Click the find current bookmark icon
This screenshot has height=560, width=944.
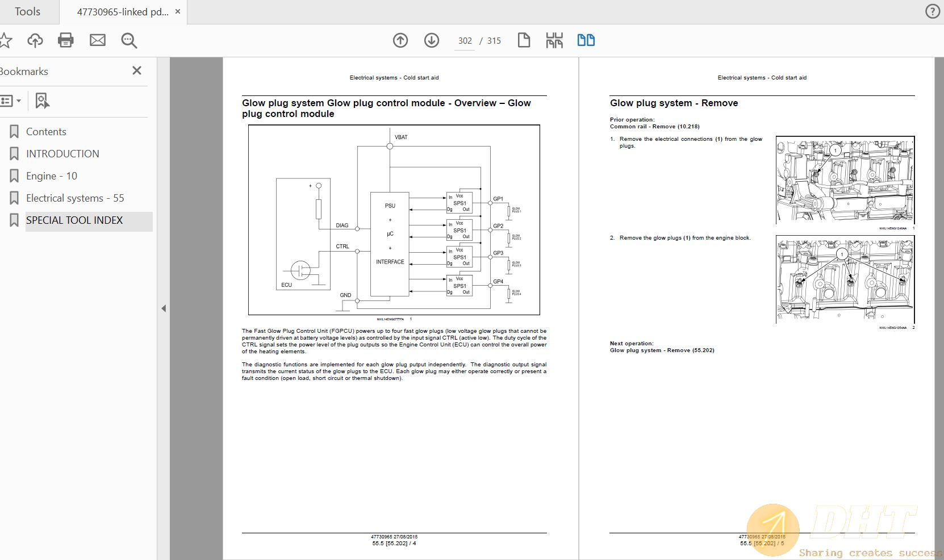tap(43, 101)
